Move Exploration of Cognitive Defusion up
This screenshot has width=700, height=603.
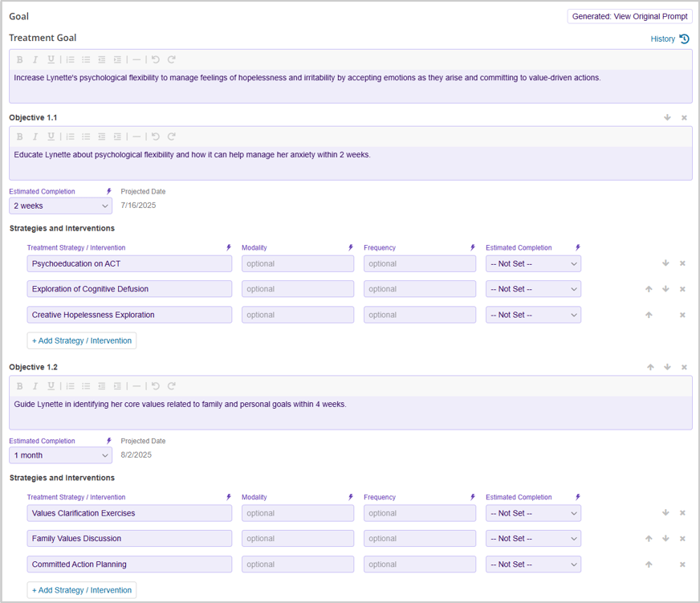(x=649, y=289)
